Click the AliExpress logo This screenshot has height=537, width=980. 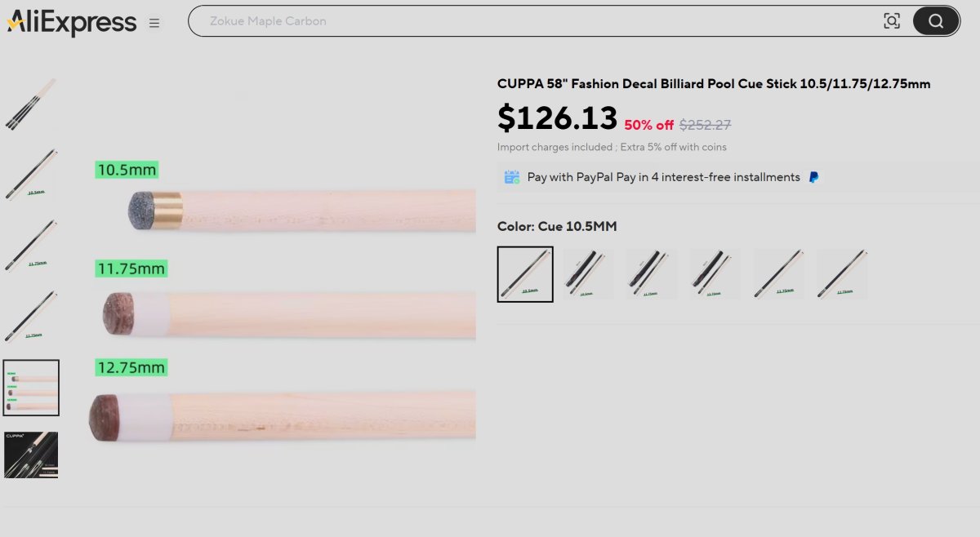click(72, 22)
